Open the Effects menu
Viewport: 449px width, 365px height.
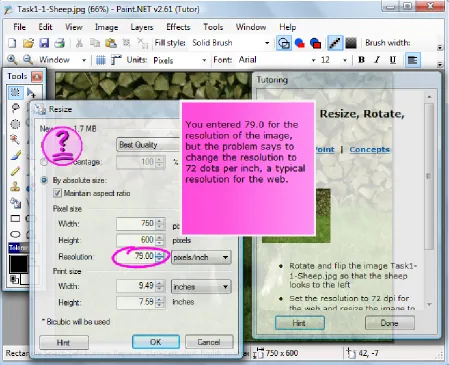[x=178, y=27]
